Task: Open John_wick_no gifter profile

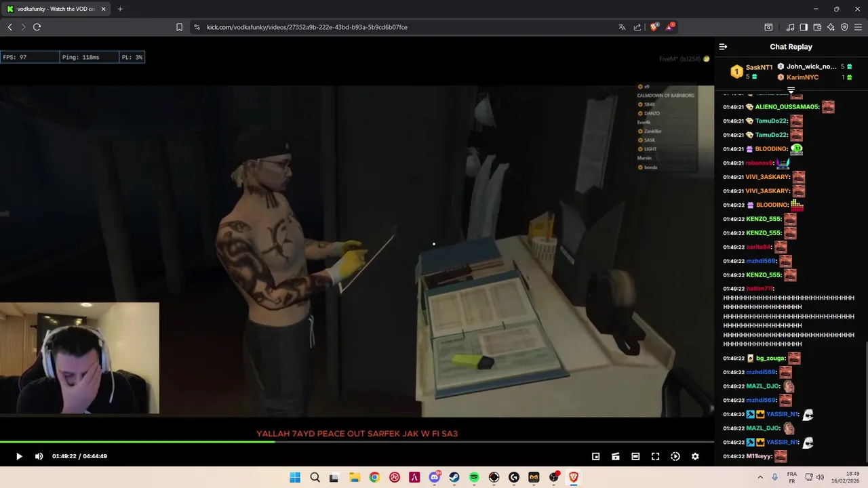Action: pos(811,66)
